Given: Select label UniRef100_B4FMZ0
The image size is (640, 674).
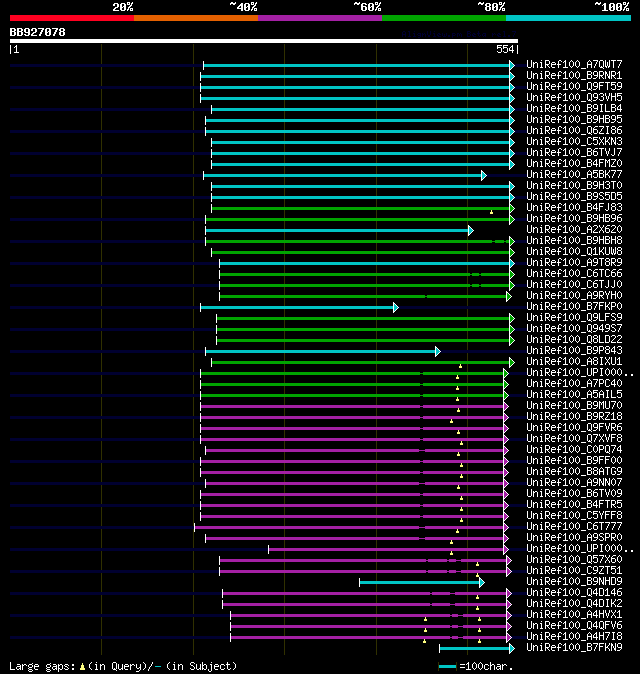Looking at the screenshot, I should tap(574, 163).
